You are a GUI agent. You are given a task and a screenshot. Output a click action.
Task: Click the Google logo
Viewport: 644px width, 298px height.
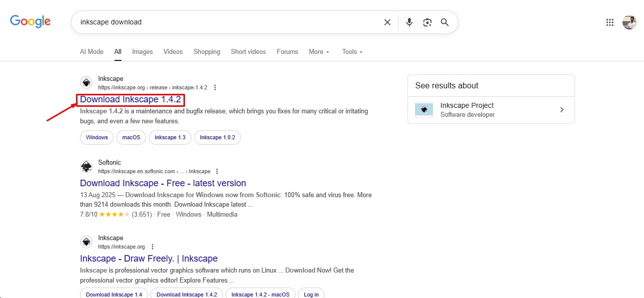coord(30,21)
